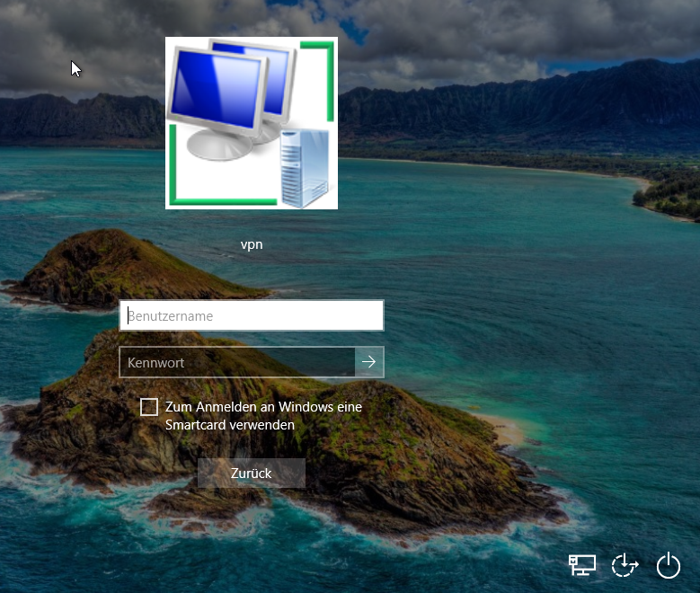Open the power options icon
The height and width of the screenshot is (593, 700).
point(669,565)
